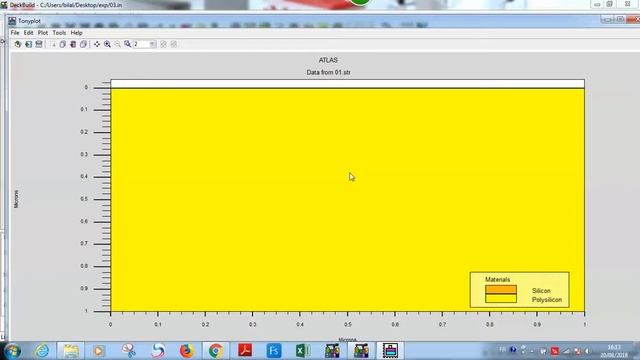The width and height of the screenshot is (640, 360).
Task: Open File Explorer from the taskbar
Action: click(71, 351)
